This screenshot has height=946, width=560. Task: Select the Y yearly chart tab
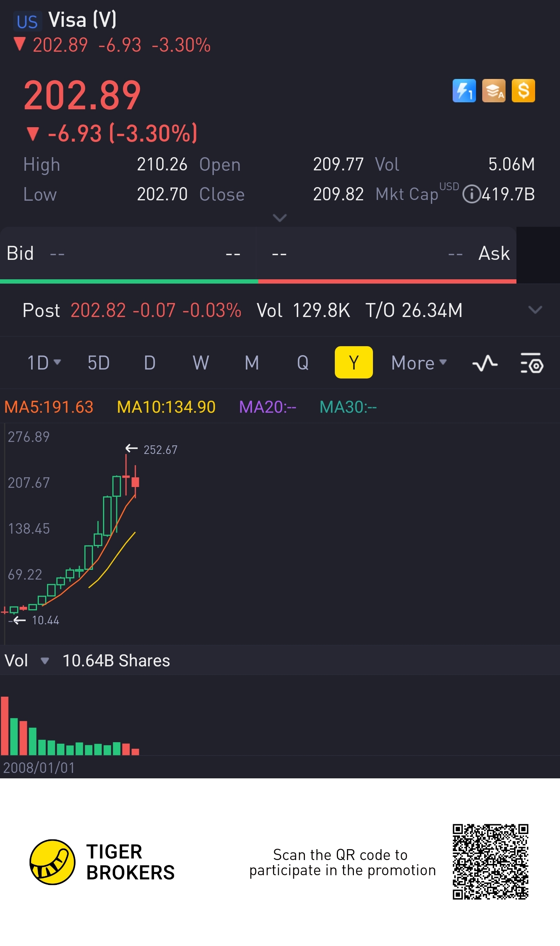[x=353, y=363]
